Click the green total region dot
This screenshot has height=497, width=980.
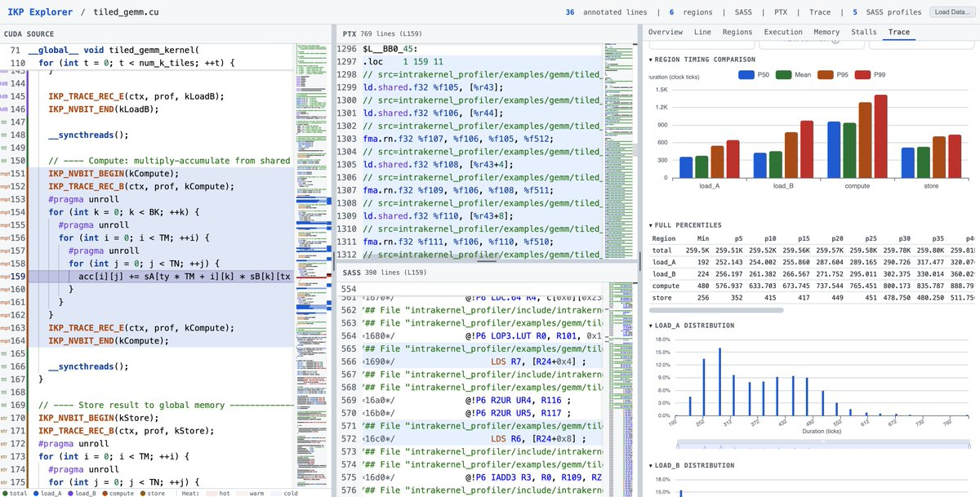pos(4,492)
